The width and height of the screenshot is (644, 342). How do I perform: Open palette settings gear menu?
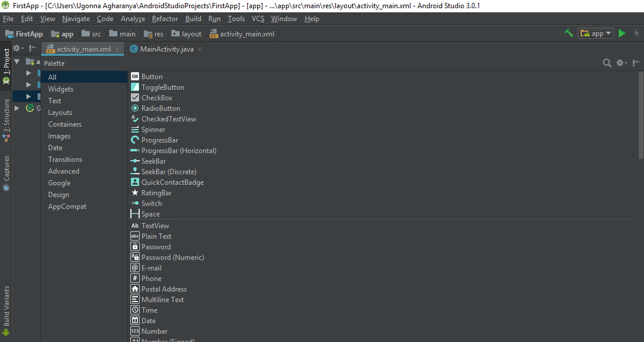622,63
